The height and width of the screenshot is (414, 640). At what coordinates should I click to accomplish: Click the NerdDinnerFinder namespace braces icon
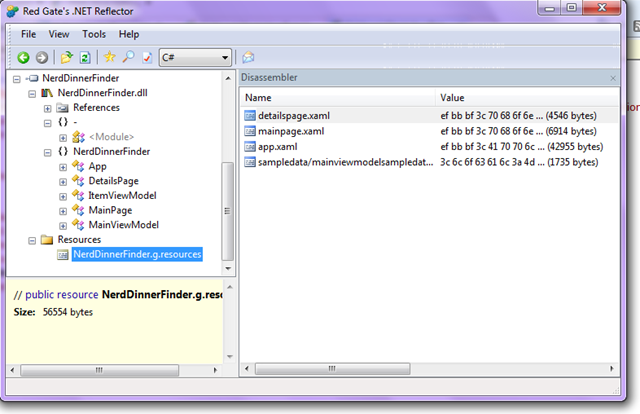pos(63,151)
